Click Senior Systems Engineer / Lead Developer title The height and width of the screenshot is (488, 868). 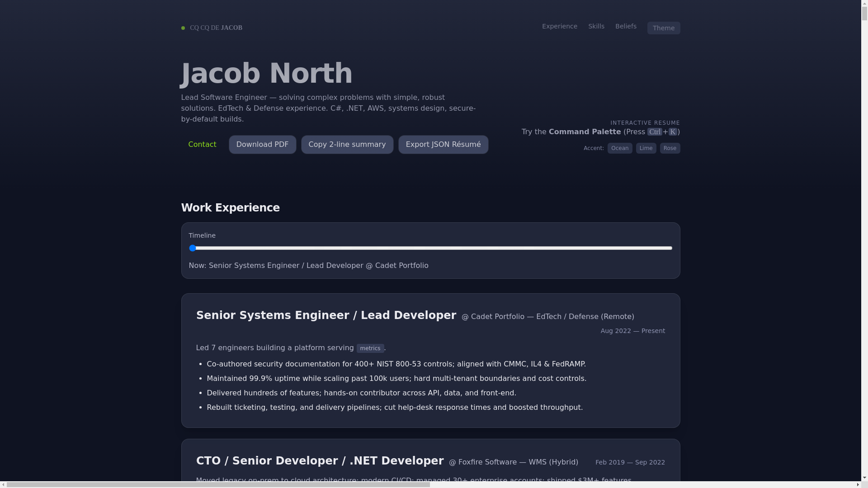click(x=326, y=315)
